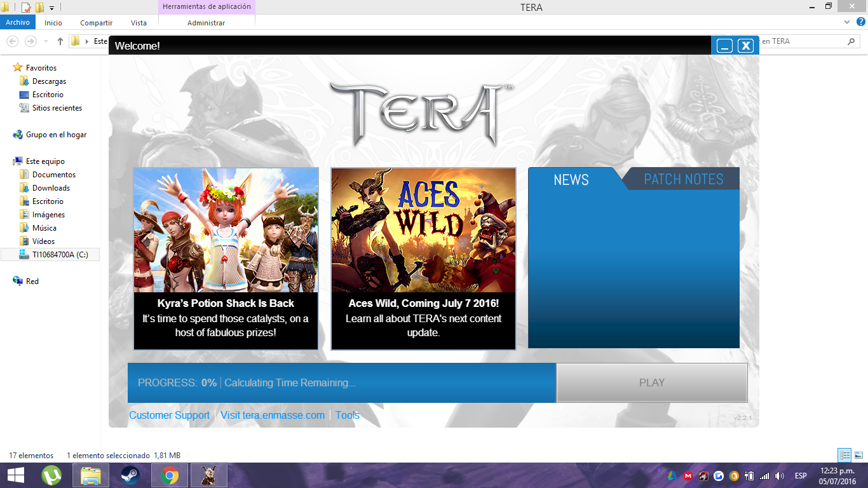This screenshot has height=488, width=868.
Task: Switch to the PATCH NOTES tab
Action: (x=684, y=179)
